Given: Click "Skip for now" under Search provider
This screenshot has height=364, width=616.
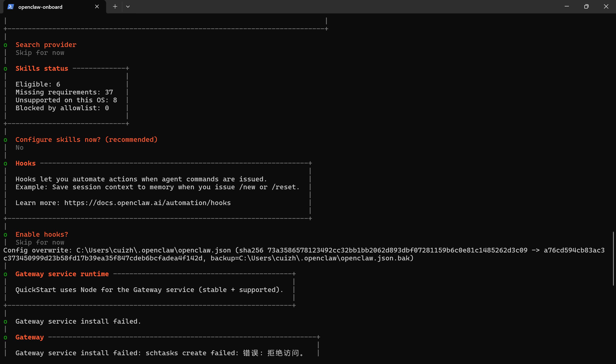Looking at the screenshot, I should [x=40, y=53].
